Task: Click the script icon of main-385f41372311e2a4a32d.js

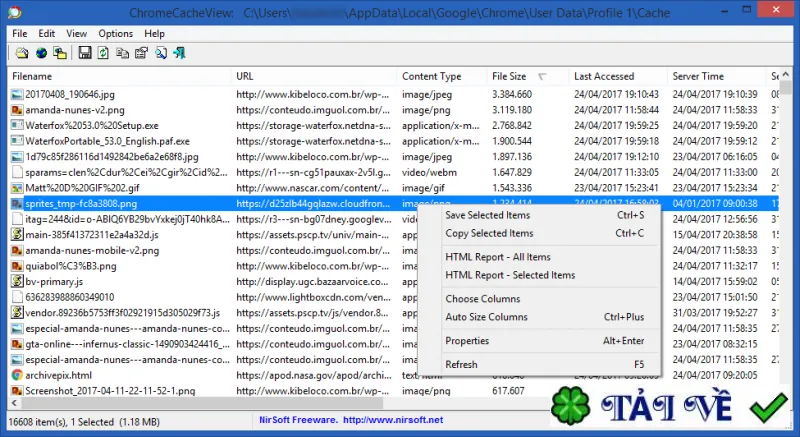Action: click(x=17, y=235)
